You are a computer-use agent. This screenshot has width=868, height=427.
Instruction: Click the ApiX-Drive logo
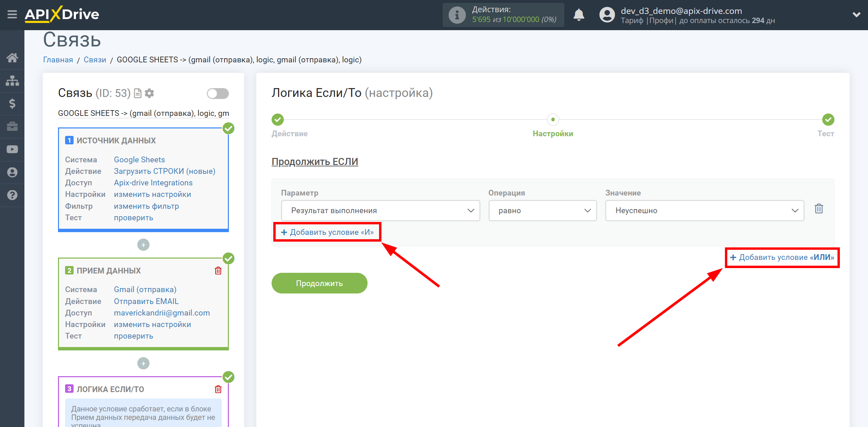[x=62, y=14]
